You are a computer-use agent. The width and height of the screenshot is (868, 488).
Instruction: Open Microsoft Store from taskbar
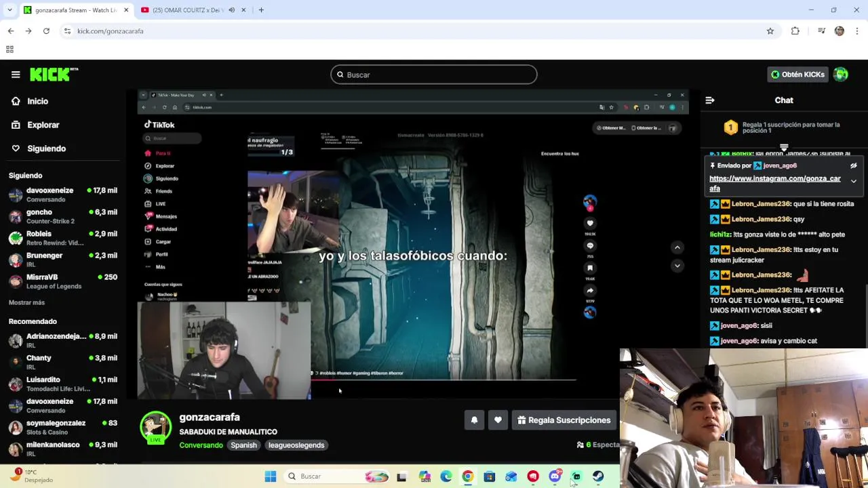pyautogui.click(x=490, y=476)
